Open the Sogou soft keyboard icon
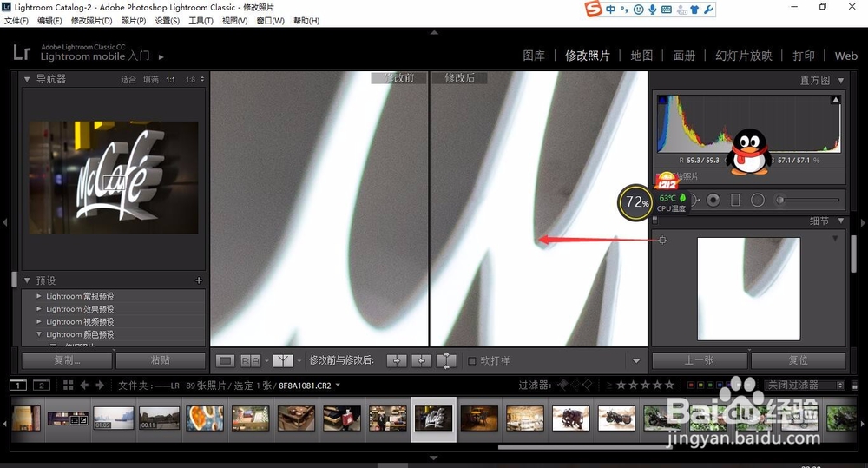The image size is (868, 468). click(x=667, y=10)
